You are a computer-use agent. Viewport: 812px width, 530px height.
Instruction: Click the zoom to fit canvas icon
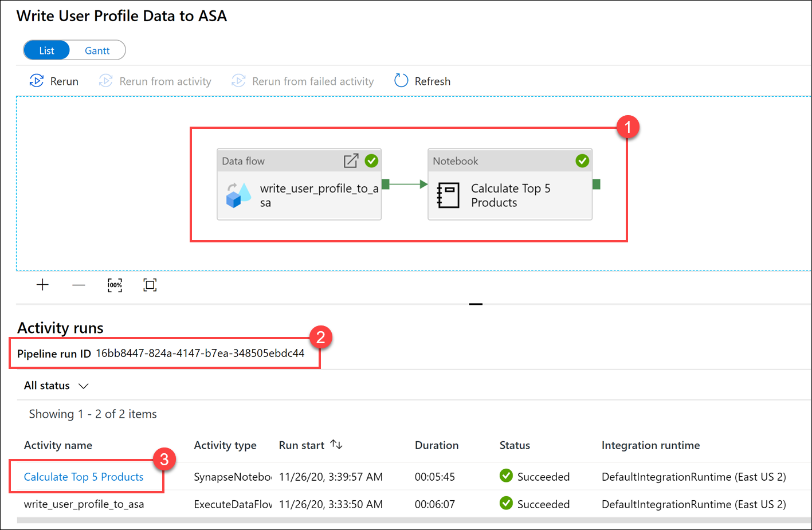point(150,285)
